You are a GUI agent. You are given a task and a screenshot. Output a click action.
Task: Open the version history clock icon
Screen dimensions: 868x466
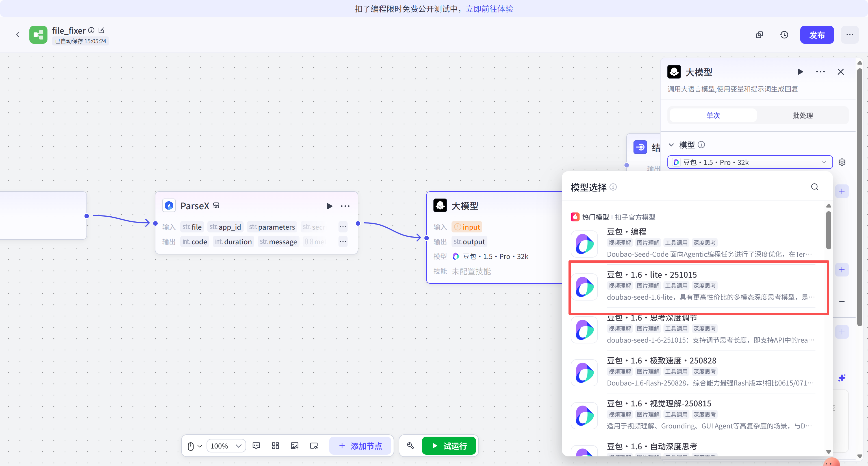[784, 35]
